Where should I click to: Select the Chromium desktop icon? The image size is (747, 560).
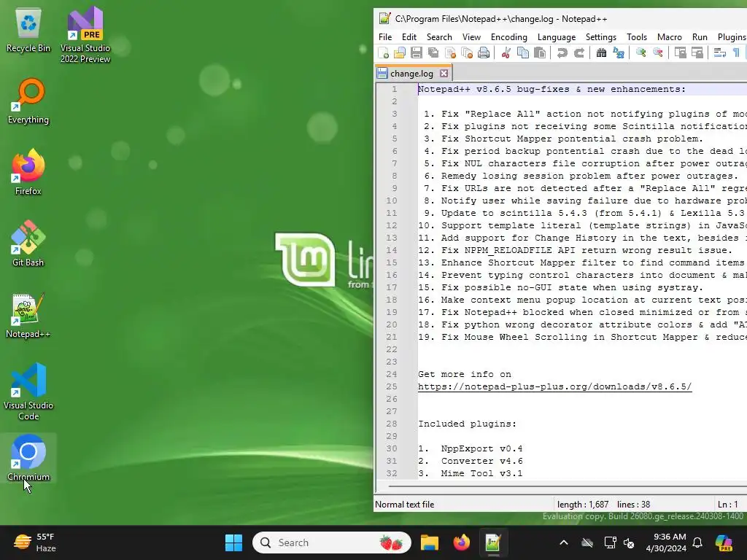[28, 458]
